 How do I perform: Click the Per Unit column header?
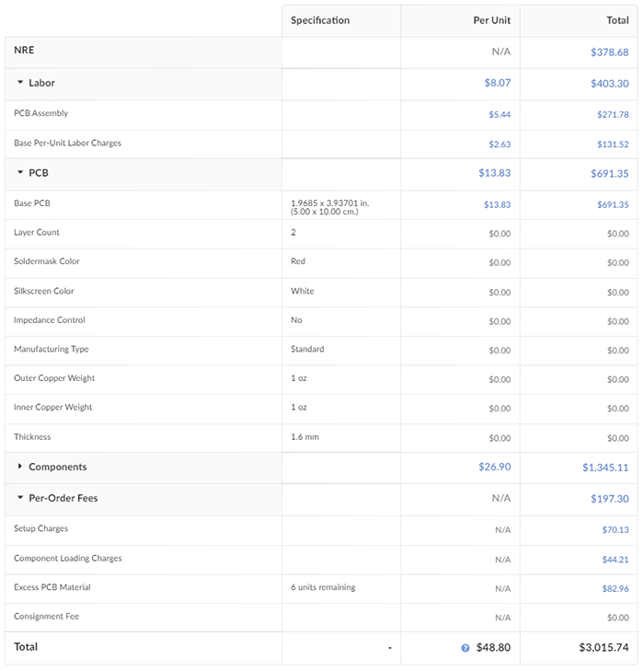(x=491, y=20)
